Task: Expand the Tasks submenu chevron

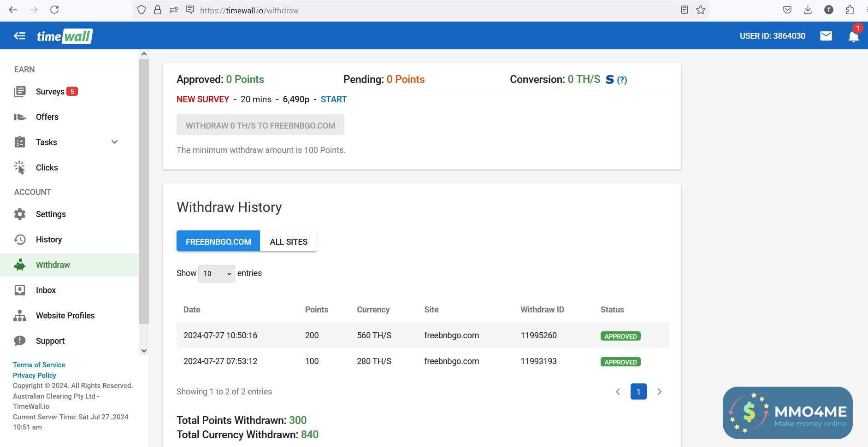Action: (x=115, y=142)
